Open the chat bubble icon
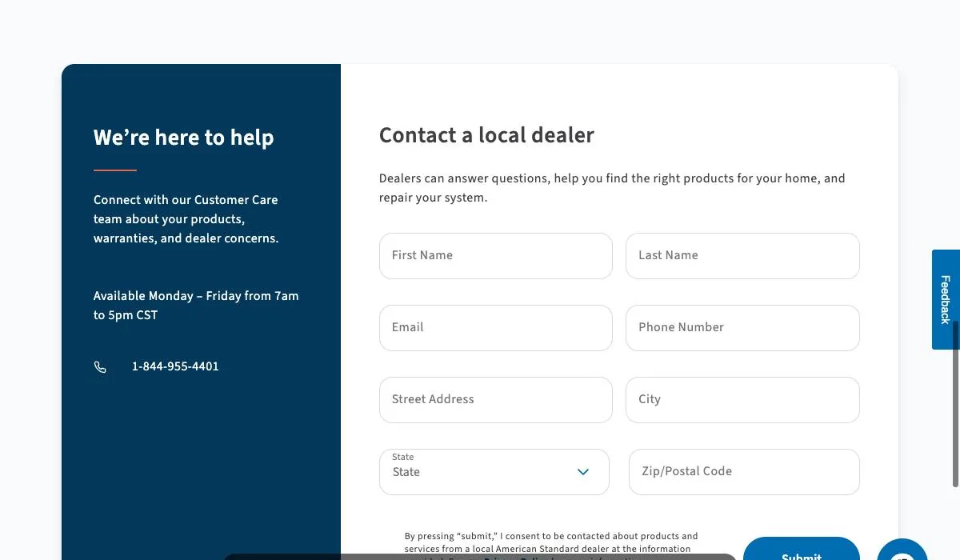Viewport: 960px width, 560px height. (x=902, y=550)
